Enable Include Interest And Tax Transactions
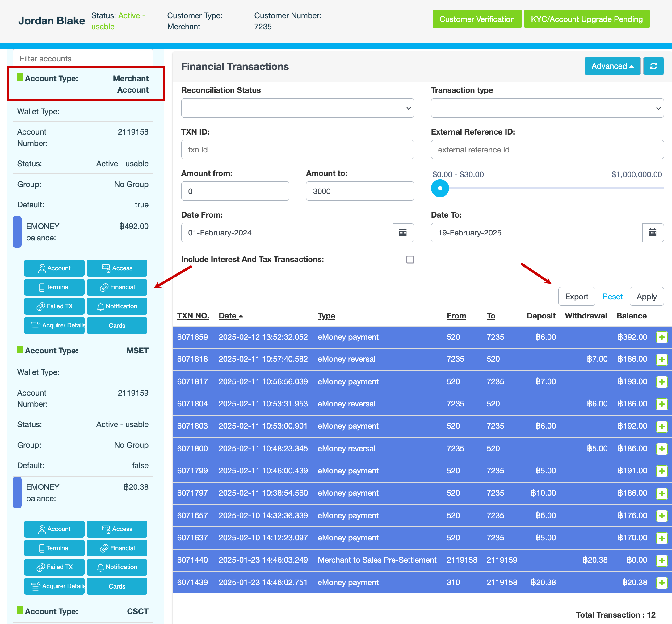The width and height of the screenshot is (672, 624). tap(410, 259)
